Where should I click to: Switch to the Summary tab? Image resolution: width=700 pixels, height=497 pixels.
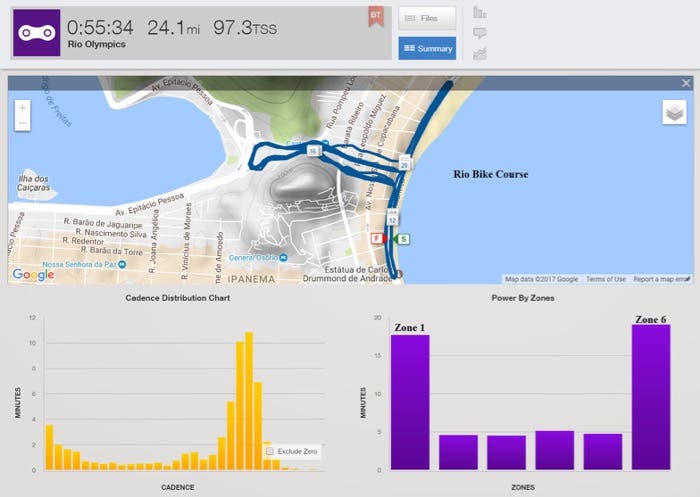(427, 47)
